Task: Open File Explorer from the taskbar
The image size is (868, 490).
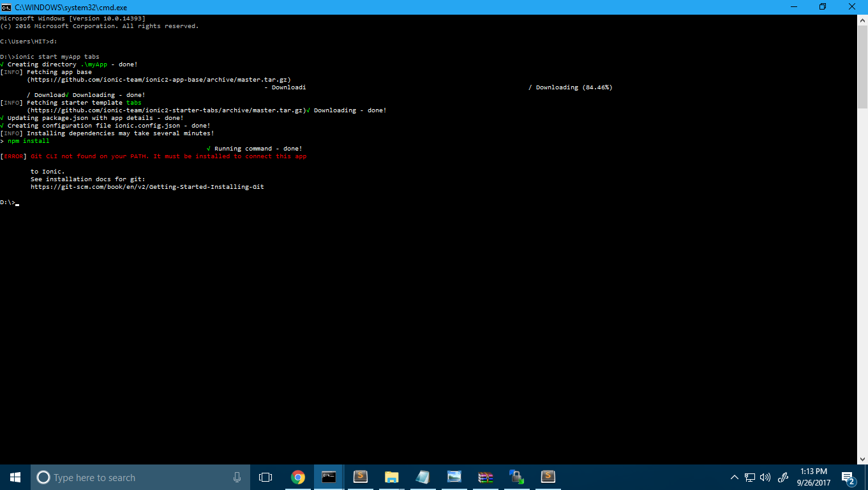Action: [x=391, y=477]
